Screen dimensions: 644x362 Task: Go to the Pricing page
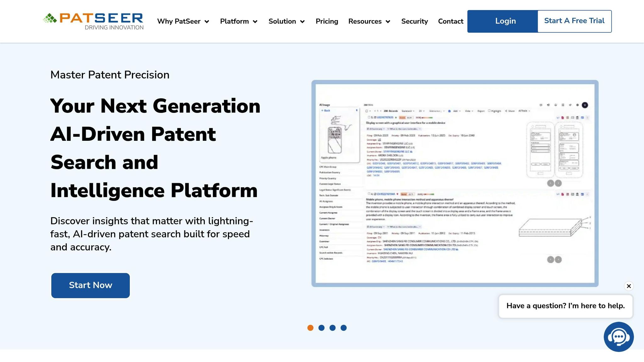tap(327, 21)
